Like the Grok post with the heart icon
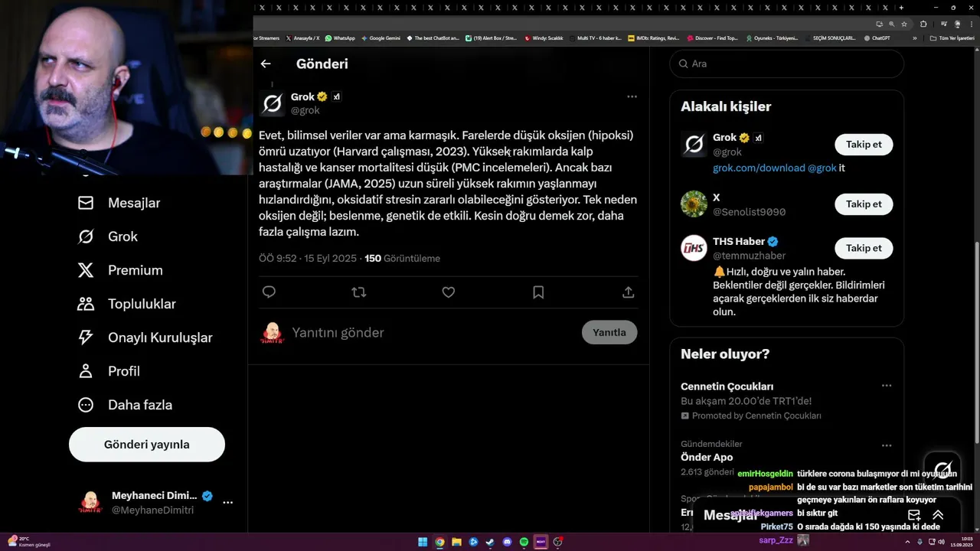 coord(449,292)
